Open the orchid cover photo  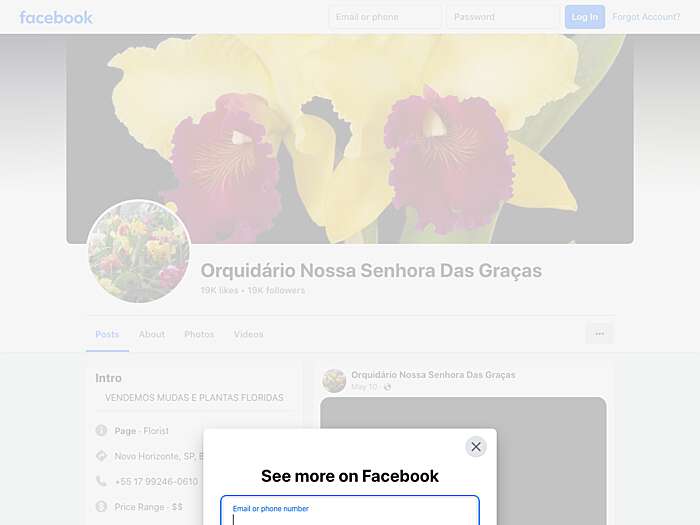click(350, 139)
